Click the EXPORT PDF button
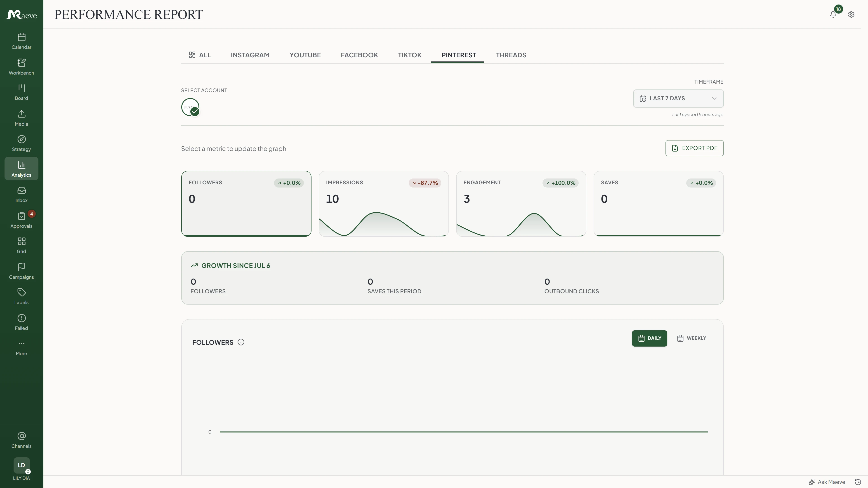This screenshot has width=868, height=488. 694,148
